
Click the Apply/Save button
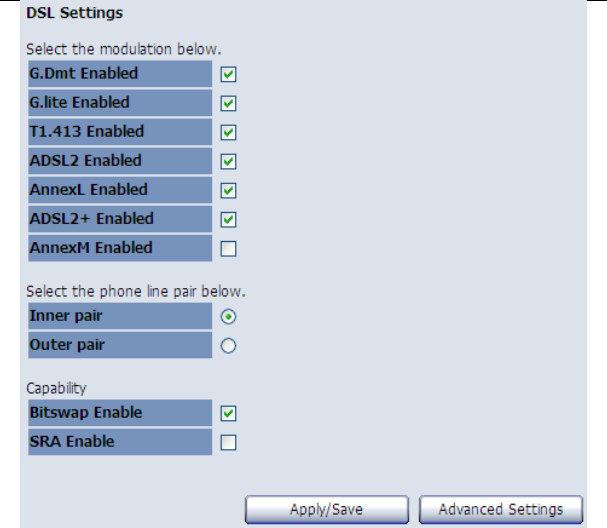point(326,509)
